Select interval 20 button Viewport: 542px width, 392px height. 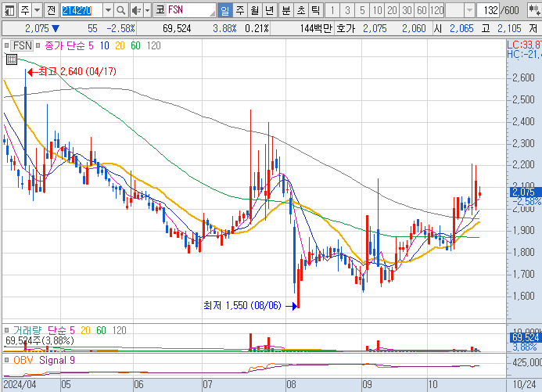(x=392, y=10)
